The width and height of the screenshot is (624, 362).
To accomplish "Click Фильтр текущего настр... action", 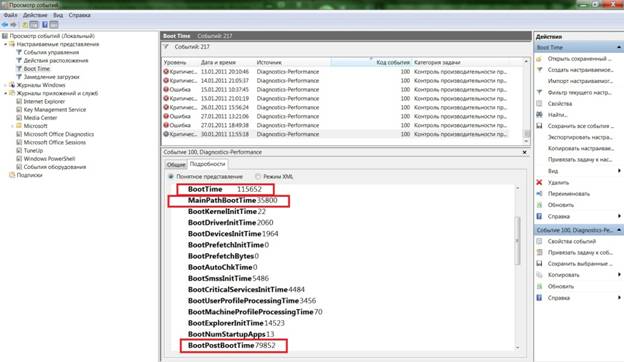I will [x=579, y=92].
